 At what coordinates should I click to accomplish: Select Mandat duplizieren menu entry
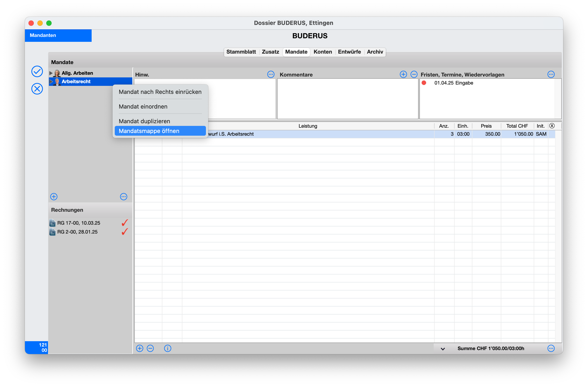(x=144, y=121)
